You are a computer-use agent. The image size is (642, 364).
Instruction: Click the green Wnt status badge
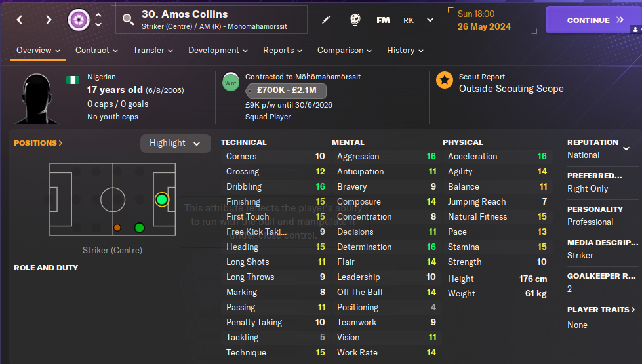tap(231, 83)
